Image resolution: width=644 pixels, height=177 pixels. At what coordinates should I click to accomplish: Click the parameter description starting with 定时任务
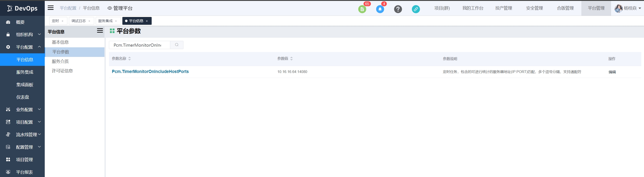[x=512, y=72]
